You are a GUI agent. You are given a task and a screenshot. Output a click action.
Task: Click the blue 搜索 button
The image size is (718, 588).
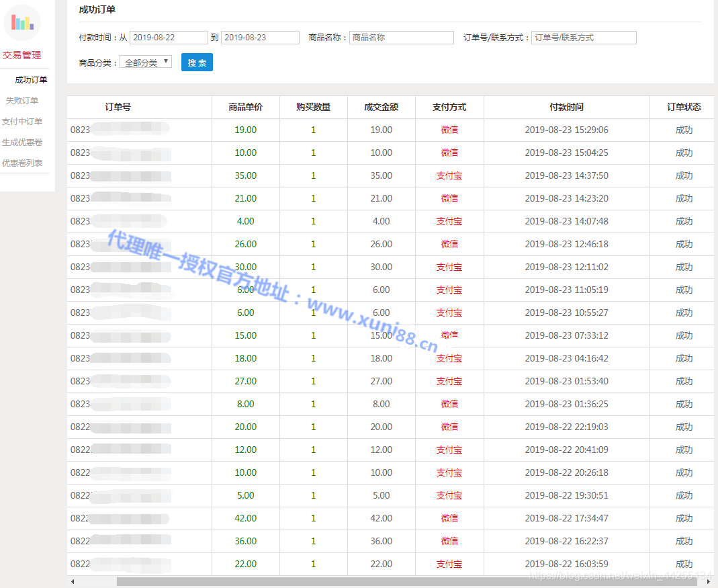[197, 62]
